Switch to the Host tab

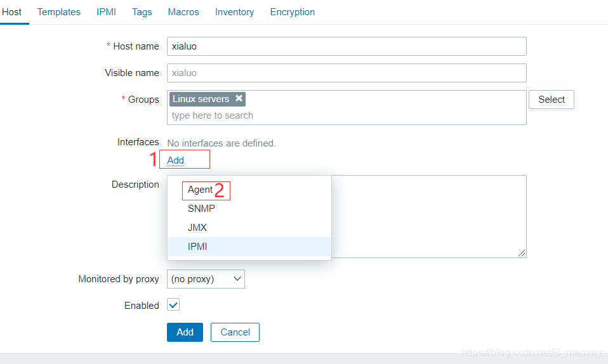pyautogui.click(x=11, y=12)
